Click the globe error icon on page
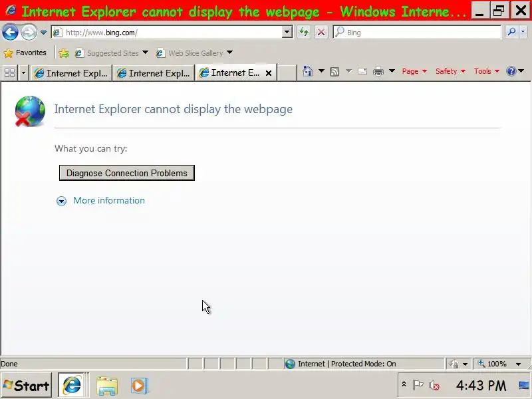The image size is (532, 399). 30,111
